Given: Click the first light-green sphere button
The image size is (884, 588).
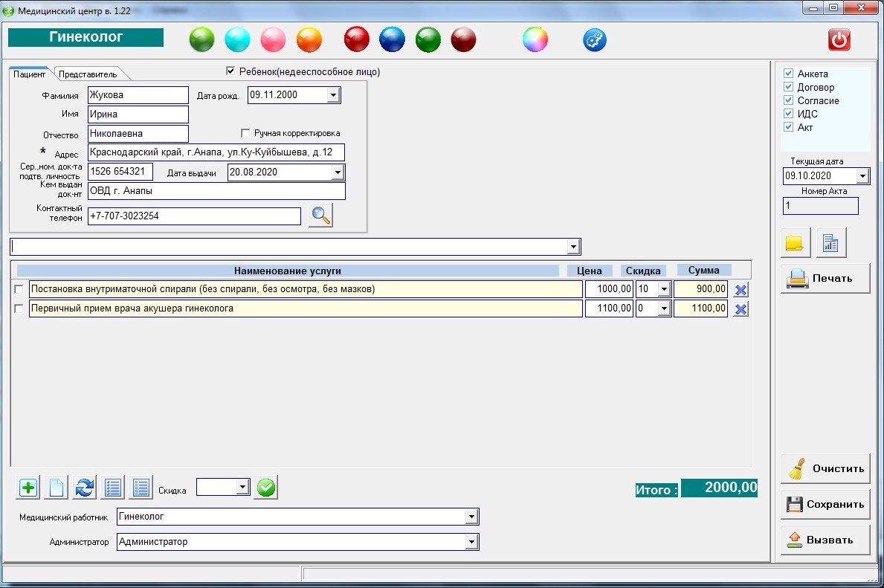Looking at the screenshot, I should [x=201, y=39].
